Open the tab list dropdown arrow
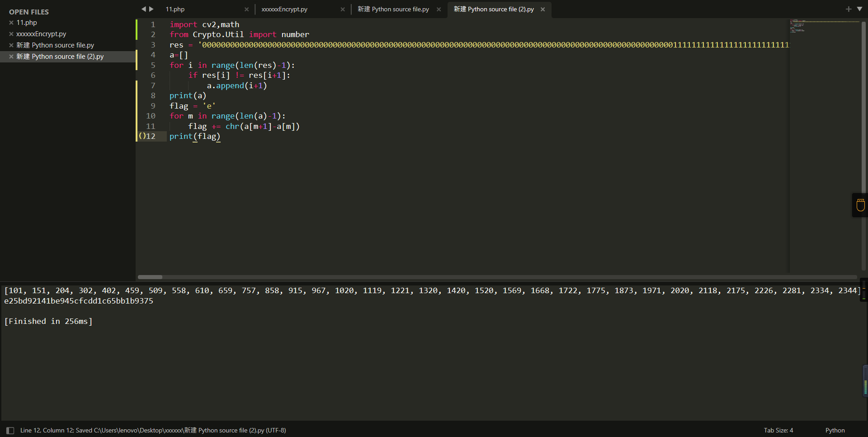Viewport: 868px width, 437px height. pyautogui.click(x=859, y=9)
